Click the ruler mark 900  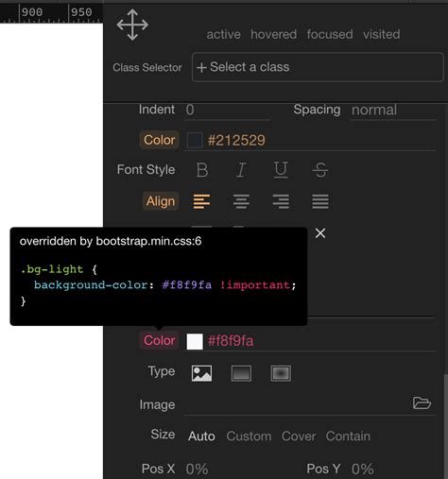point(32,12)
